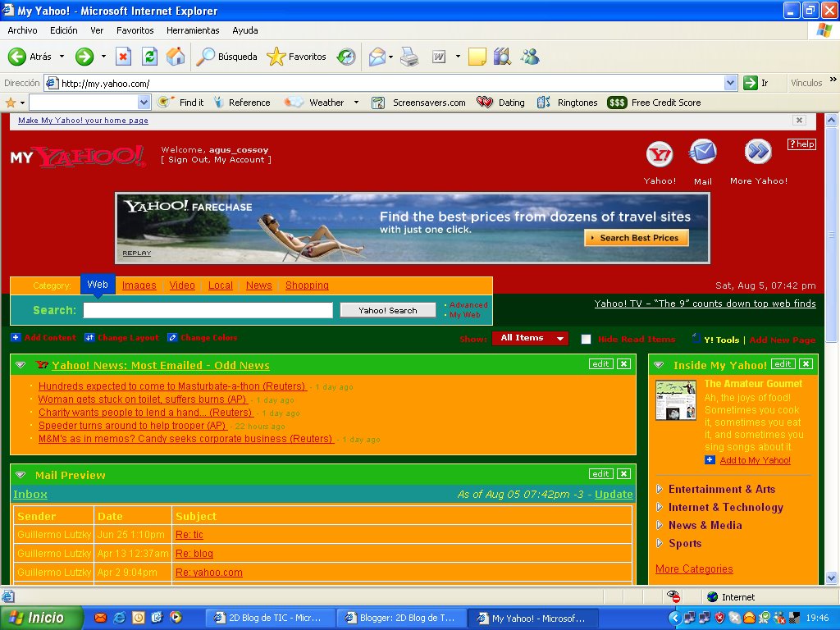Viewport: 840px width, 630px height.
Task: Click the Edit with Word icon
Action: click(439, 57)
